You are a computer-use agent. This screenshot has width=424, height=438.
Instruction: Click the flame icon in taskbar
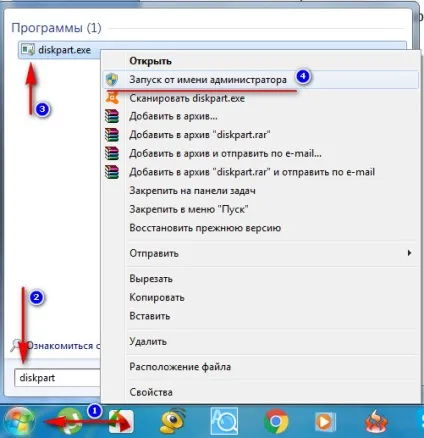click(x=376, y=422)
